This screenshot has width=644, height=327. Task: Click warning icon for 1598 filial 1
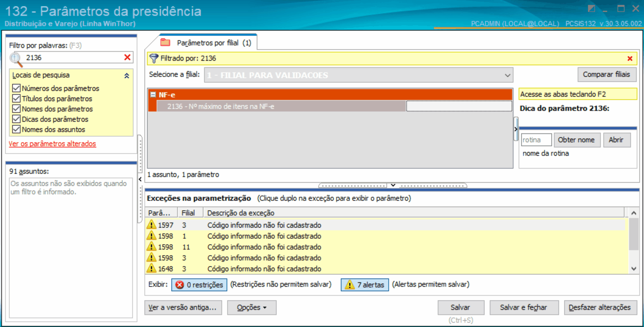point(151,236)
